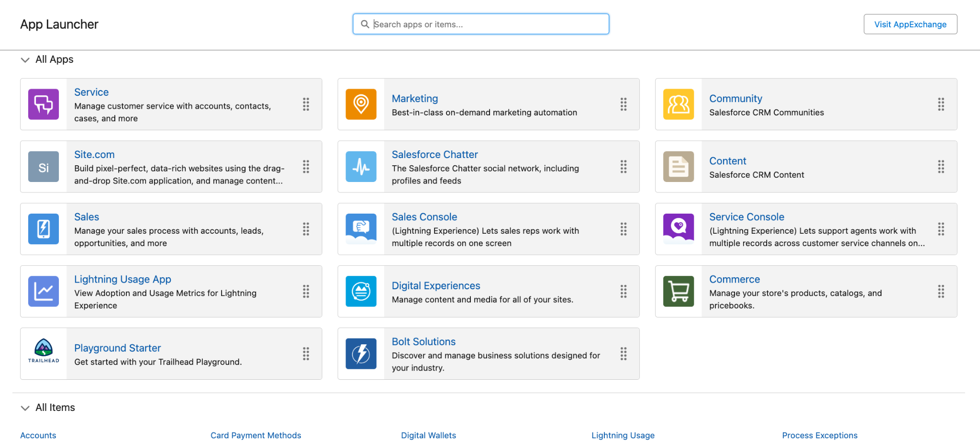Screen dimensions: 980x443
Task: Click the Visit AppExchange button
Action: pos(910,24)
